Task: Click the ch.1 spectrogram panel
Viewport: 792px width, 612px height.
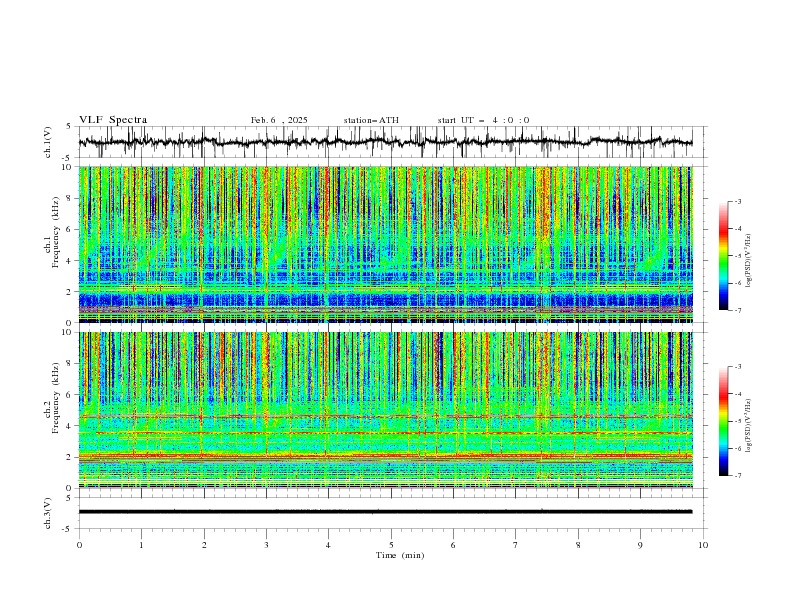Action: click(385, 244)
